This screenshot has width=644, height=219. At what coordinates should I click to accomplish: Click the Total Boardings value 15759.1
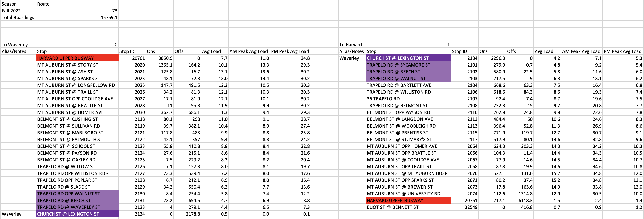pos(77,18)
